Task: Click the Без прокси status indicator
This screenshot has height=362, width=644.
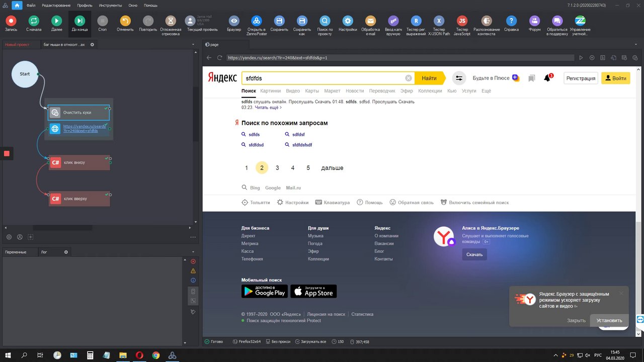Action: (x=277, y=341)
